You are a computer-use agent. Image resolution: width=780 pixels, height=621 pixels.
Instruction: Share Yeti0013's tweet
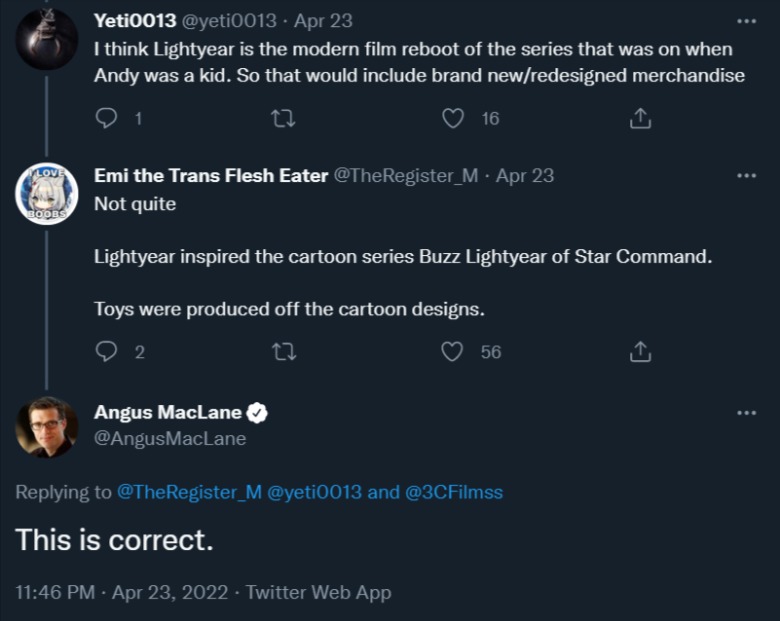pos(640,119)
